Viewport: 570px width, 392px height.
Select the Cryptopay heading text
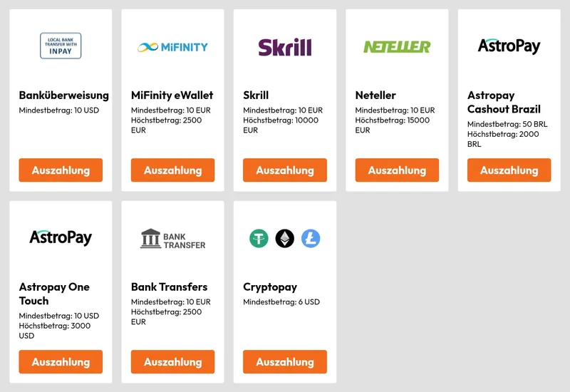click(x=270, y=287)
